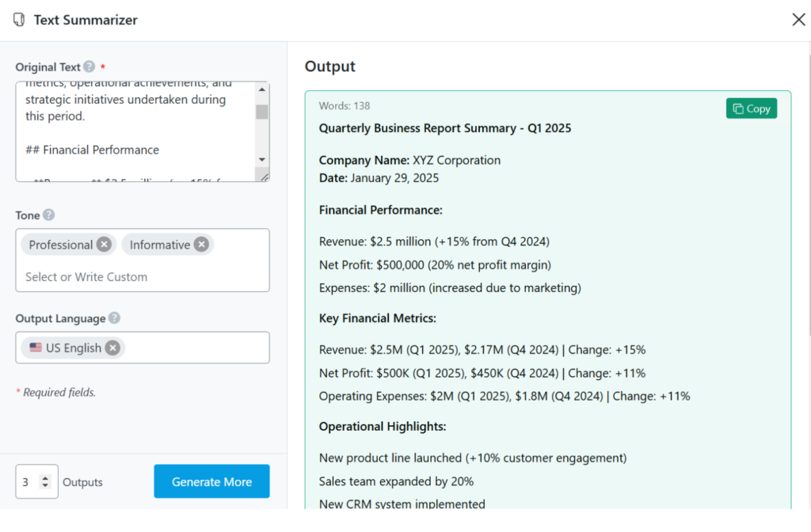Click the Quarterly Business Report Summary heading

tap(444, 128)
